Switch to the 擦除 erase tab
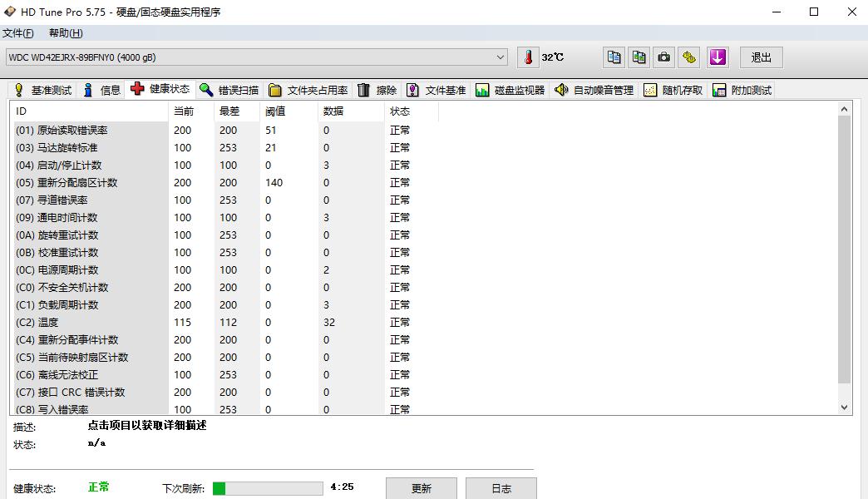Image resolution: width=868 pixels, height=499 pixels. coord(377,90)
